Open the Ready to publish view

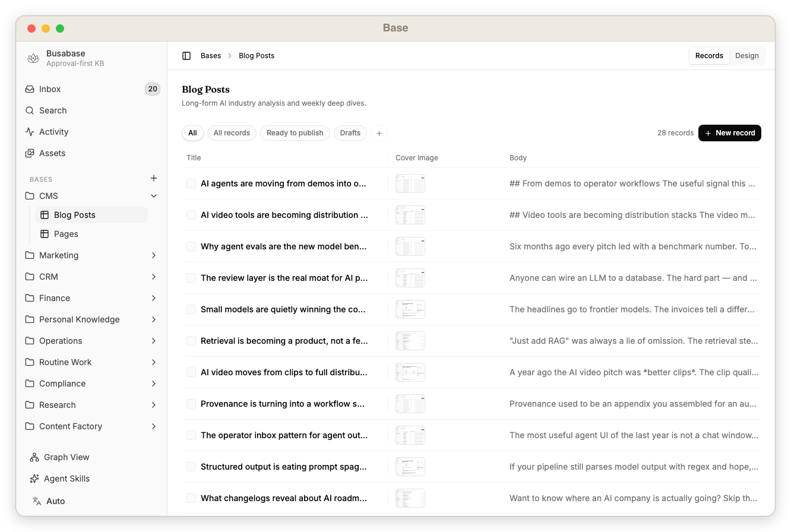[295, 133]
